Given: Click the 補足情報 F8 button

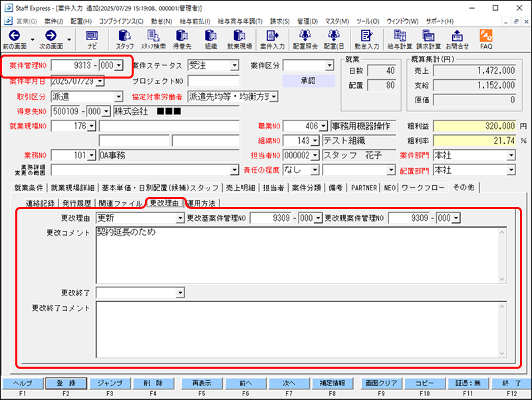Looking at the screenshot, I should tap(332, 383).
